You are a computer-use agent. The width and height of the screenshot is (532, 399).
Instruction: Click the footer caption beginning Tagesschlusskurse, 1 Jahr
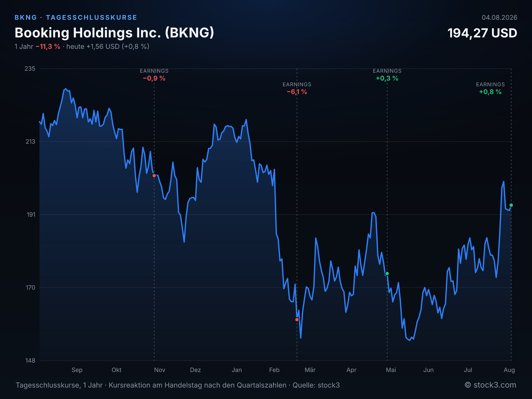tap(178, 385)
